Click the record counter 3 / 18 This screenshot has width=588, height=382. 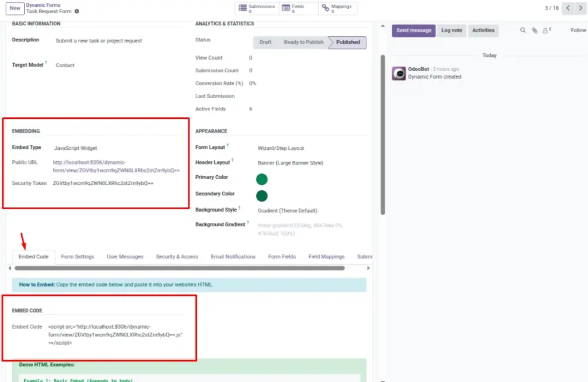pos(552,8)
